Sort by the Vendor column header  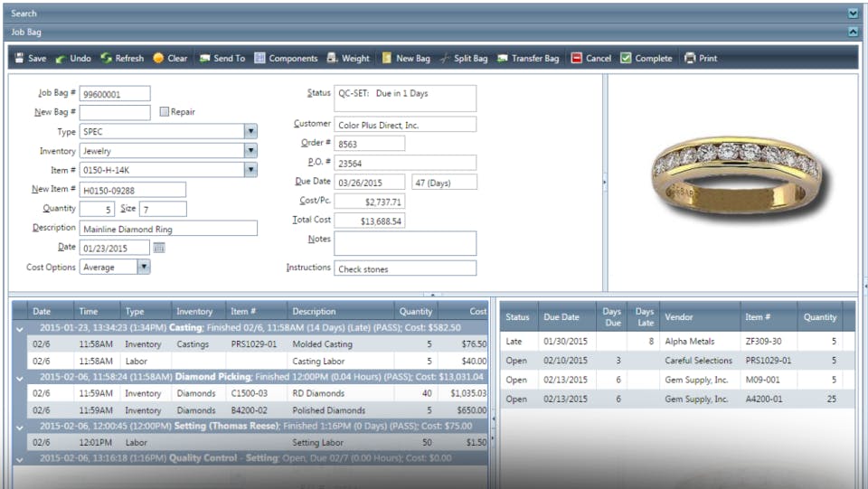pos(700,317)
